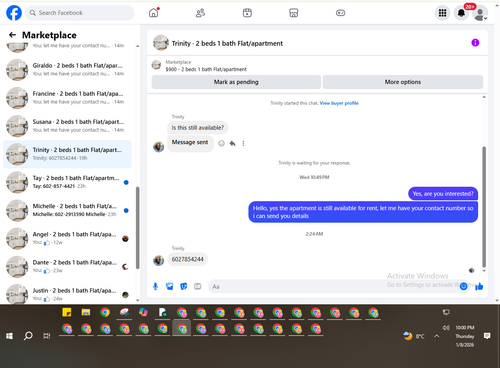Open Windows taskbar search
This screenshot has width=500, height=368.
click(x=28, y=336)
